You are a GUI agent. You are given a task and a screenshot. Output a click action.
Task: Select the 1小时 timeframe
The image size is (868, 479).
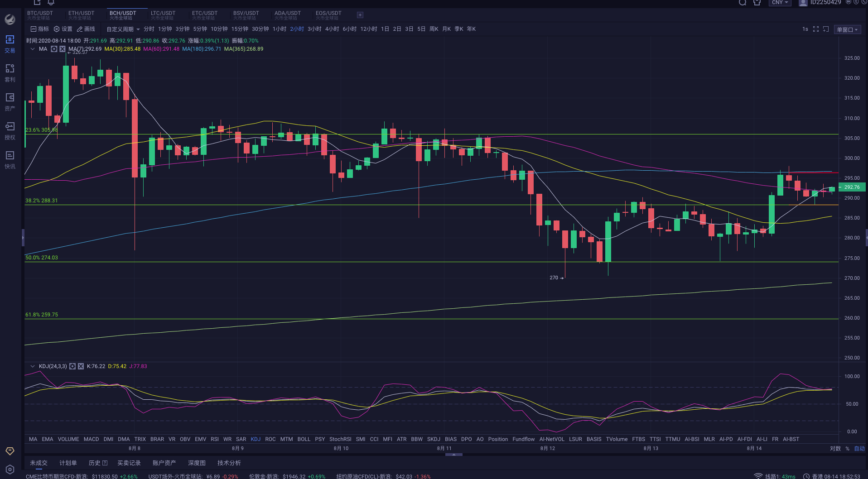[280, 29]
